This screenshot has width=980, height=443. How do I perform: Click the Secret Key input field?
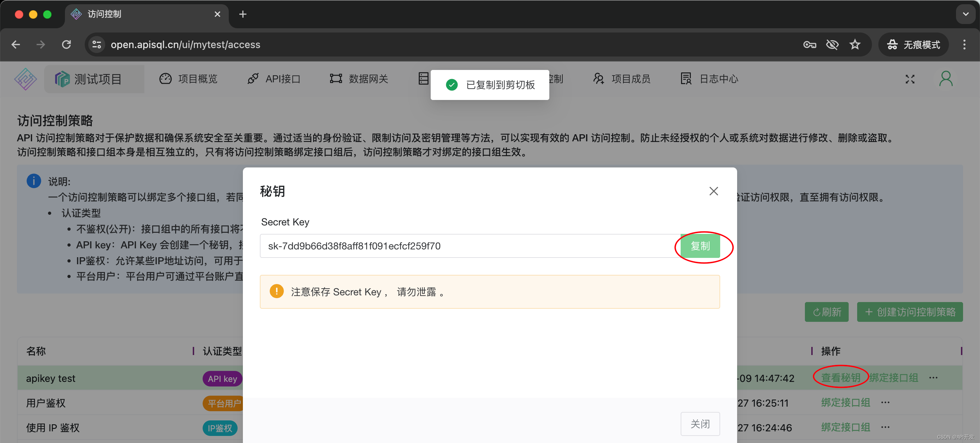coord(468,246)
